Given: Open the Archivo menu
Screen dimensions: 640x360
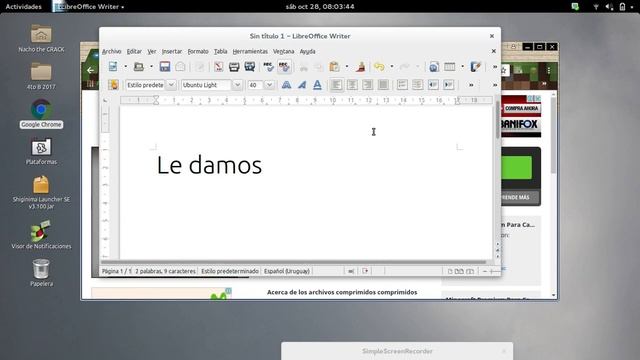Looking at the screenshot, I should tap(111, 51).
